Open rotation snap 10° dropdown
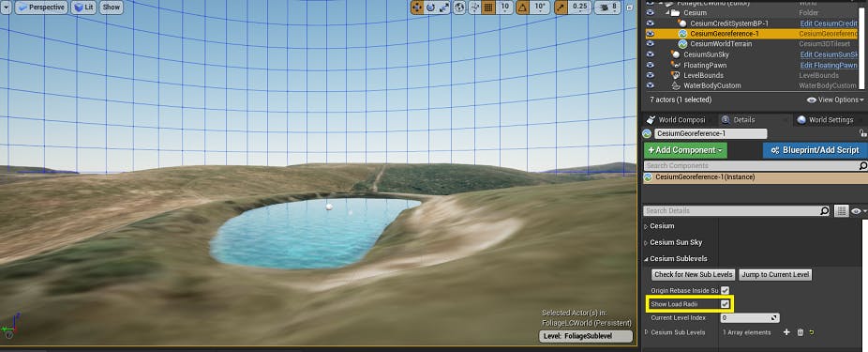This screenshot has height=352, width=868. tap(540, 8)
